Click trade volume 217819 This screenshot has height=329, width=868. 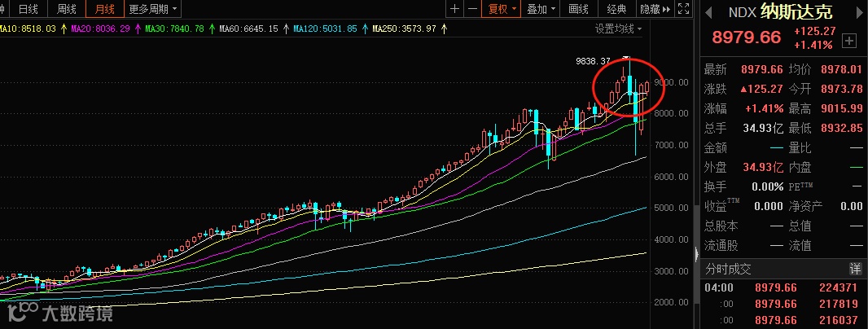(x=838, y=304)
